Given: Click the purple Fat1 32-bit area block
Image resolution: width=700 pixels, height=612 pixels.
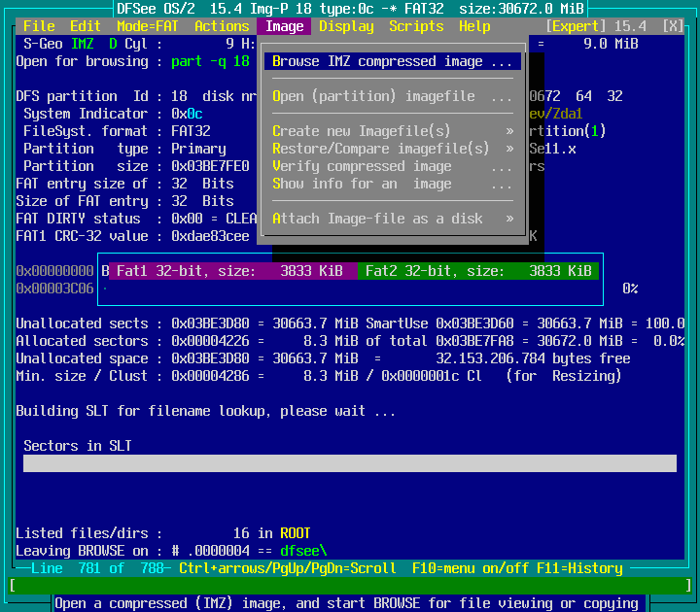Looking at the screenshot, I should [227, 271].
